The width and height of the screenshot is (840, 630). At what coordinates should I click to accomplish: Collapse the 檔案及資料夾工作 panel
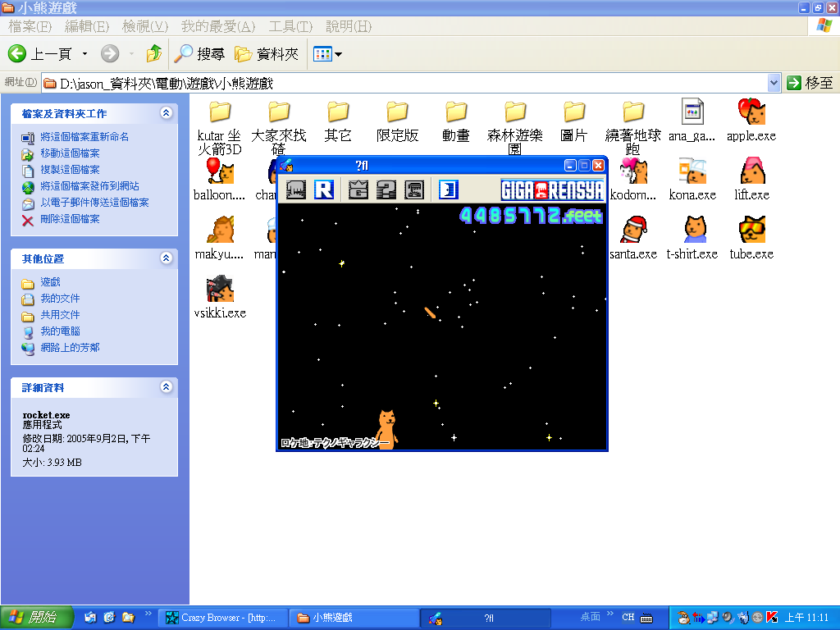pos(166,112)
